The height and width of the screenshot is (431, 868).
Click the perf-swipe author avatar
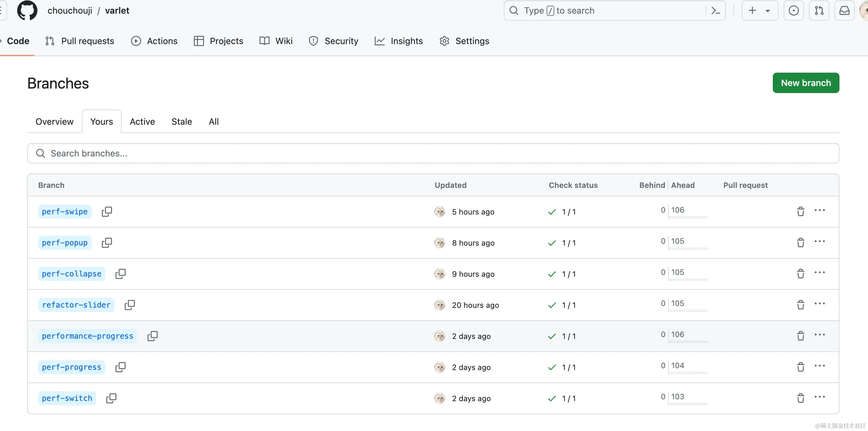click(440, 212)
